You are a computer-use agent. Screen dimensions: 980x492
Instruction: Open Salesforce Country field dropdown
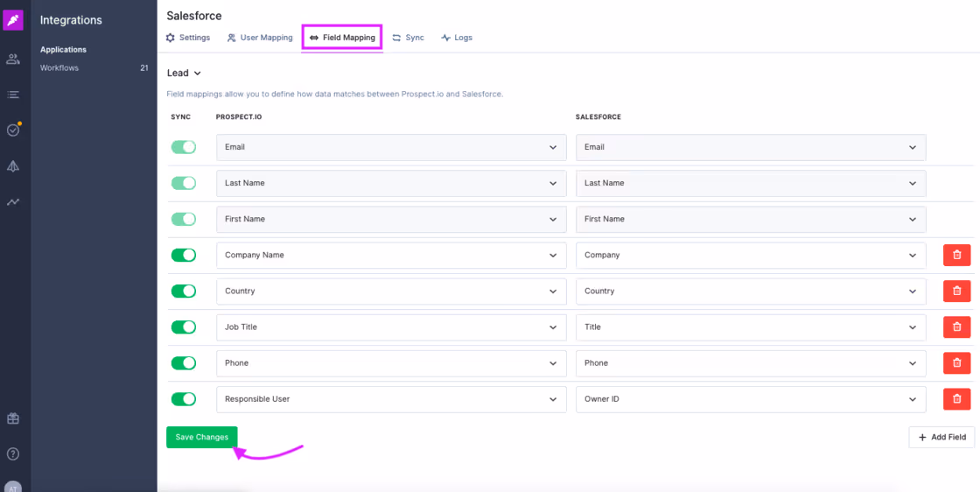(x=751, y=291)
